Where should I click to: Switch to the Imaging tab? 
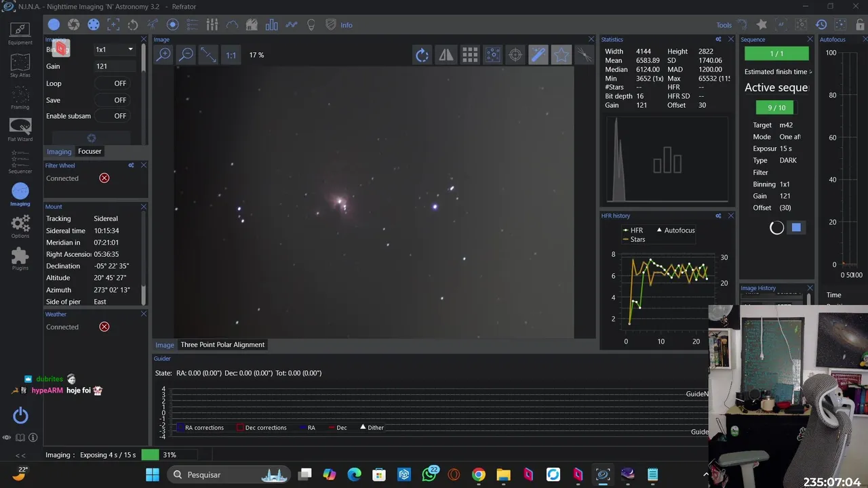(59, 152)
